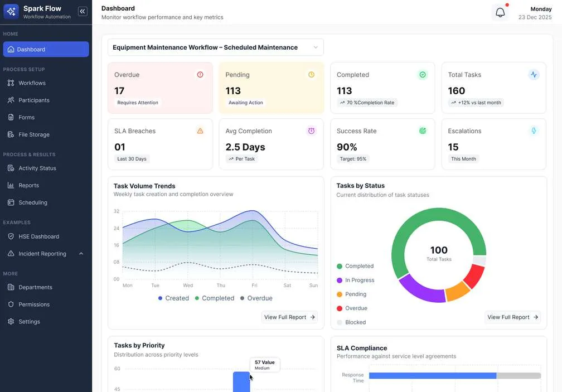
Task: Click the Scheduling calendar icon
Action: 11,202
